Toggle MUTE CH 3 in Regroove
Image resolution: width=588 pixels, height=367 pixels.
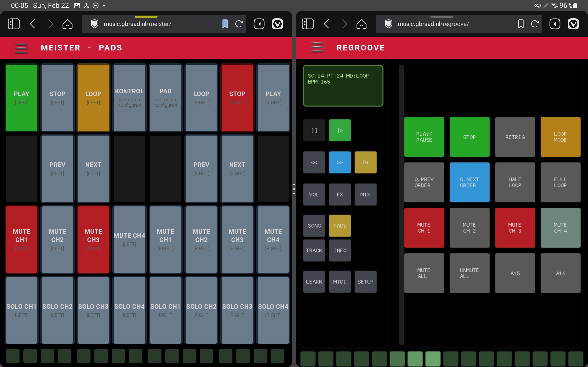515,228
